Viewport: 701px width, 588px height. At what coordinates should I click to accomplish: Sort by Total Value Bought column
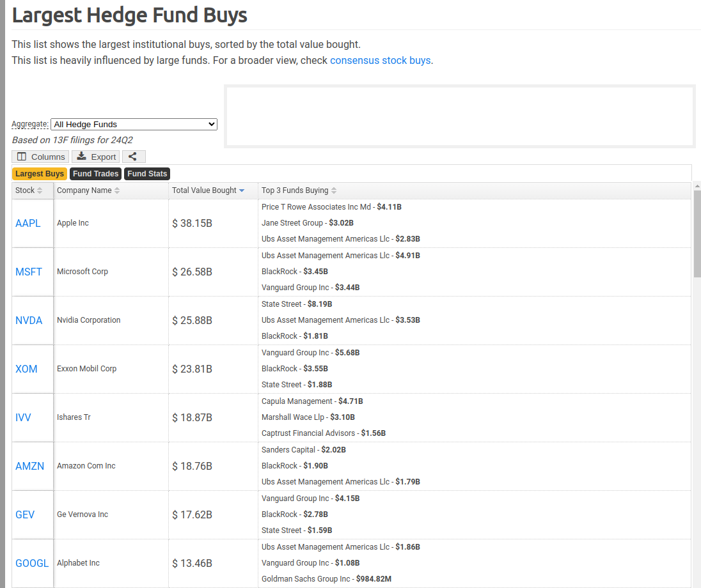(213, 190)
